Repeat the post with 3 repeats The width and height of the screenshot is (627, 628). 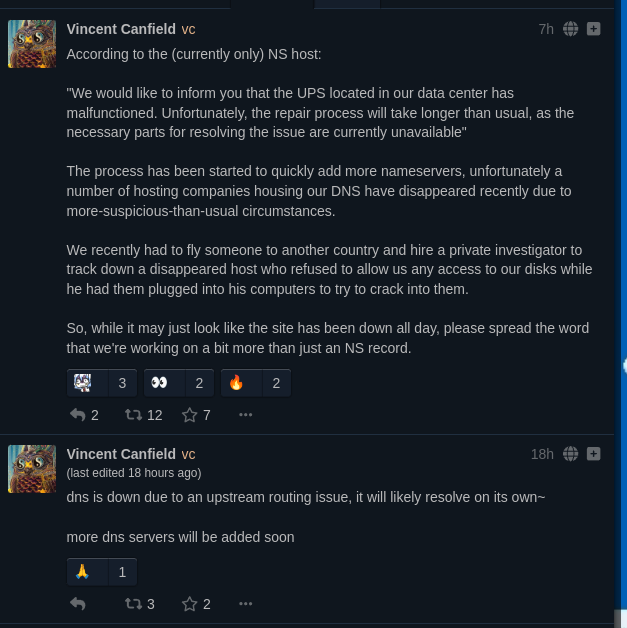pos(133,603)
